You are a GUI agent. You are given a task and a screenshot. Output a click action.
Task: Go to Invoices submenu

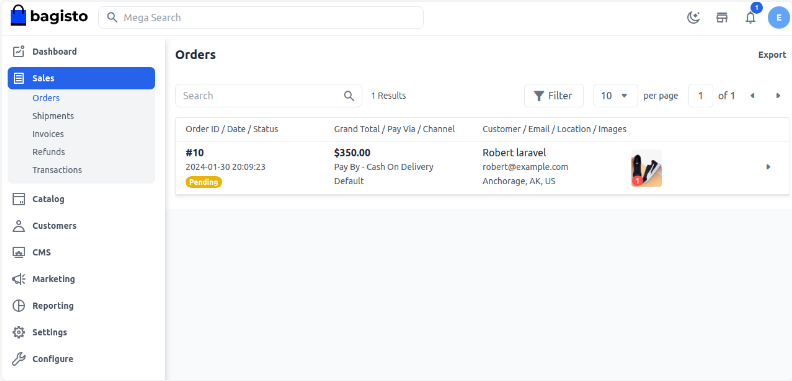point(48,134)
